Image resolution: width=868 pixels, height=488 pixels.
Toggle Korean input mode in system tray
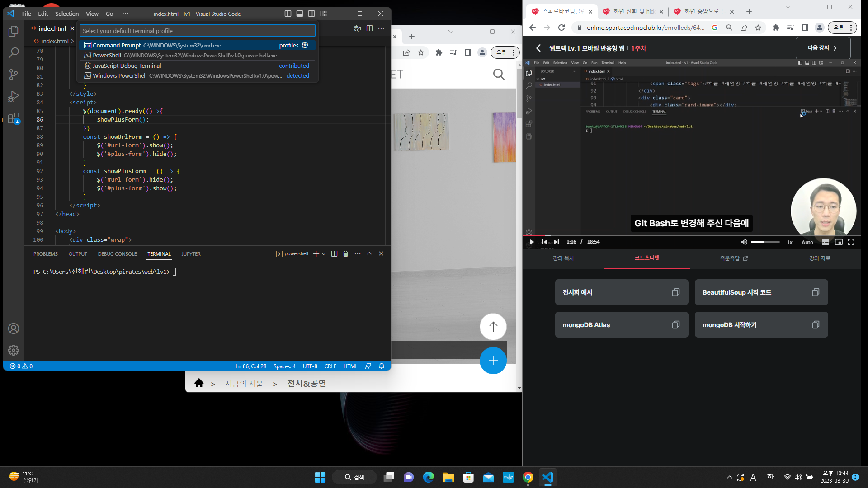click(770, 477)
